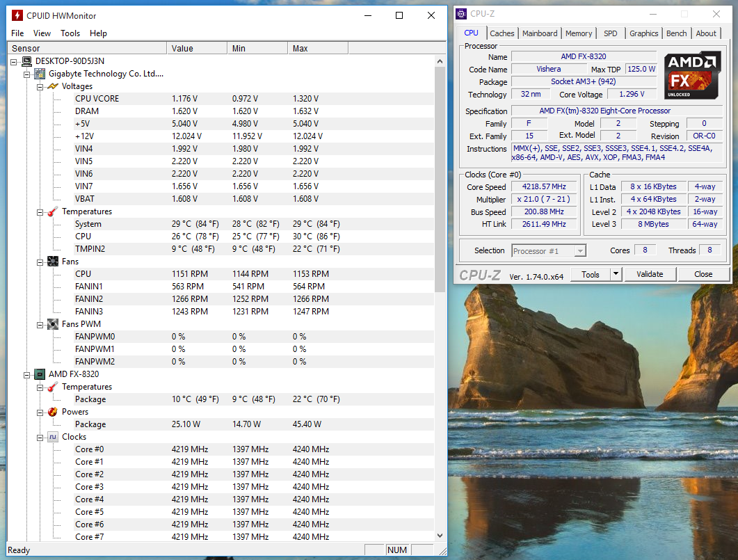The image size is (738, 560).
Task: Click the Core Voltage value 1.296 V
Action: [632, 94]
